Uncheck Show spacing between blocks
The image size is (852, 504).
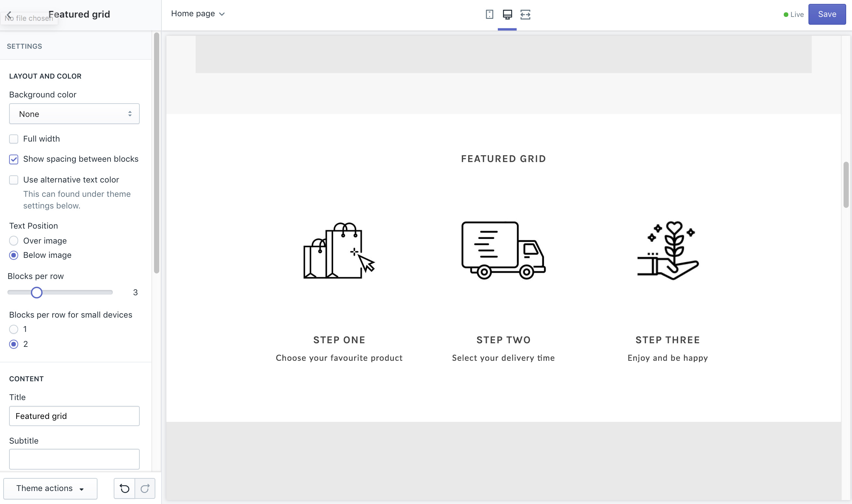point(14,159)
